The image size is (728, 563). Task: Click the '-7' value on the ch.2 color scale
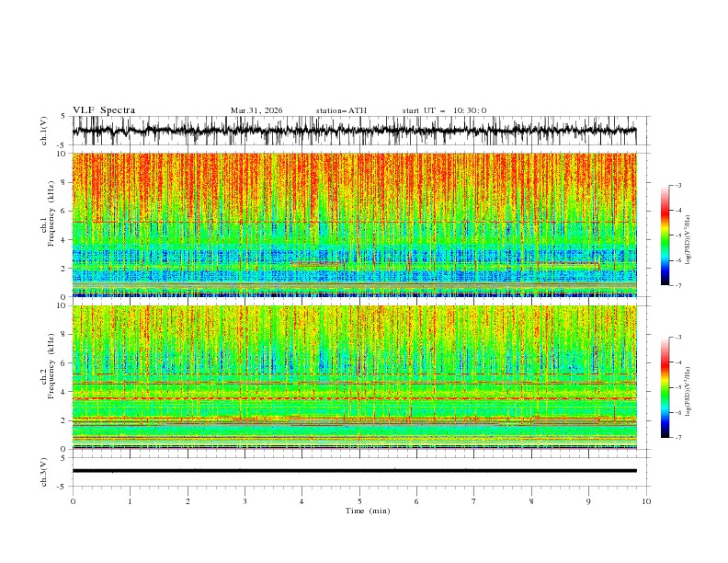[678, 438]
